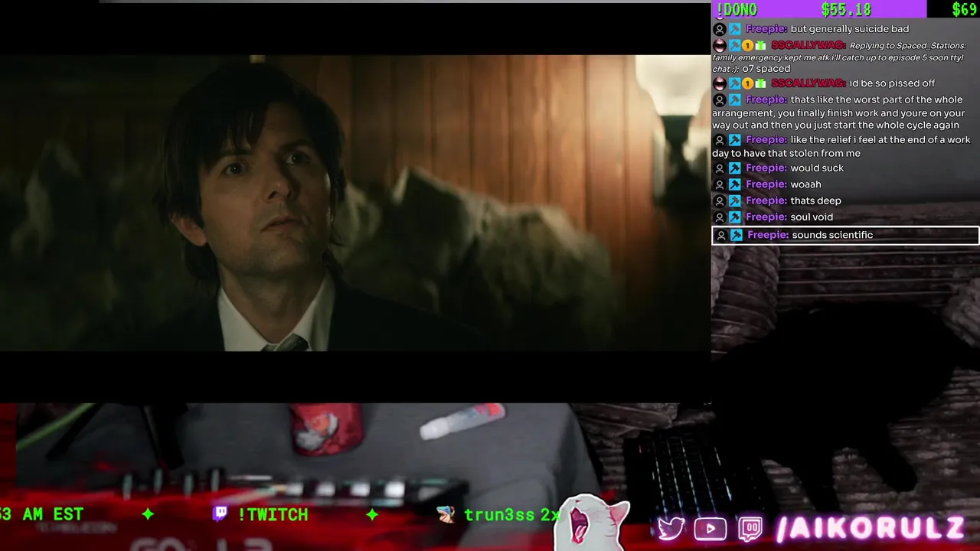Click the moderator badge beside 'soul void'
980x551 pixels.
pos(735,217)
